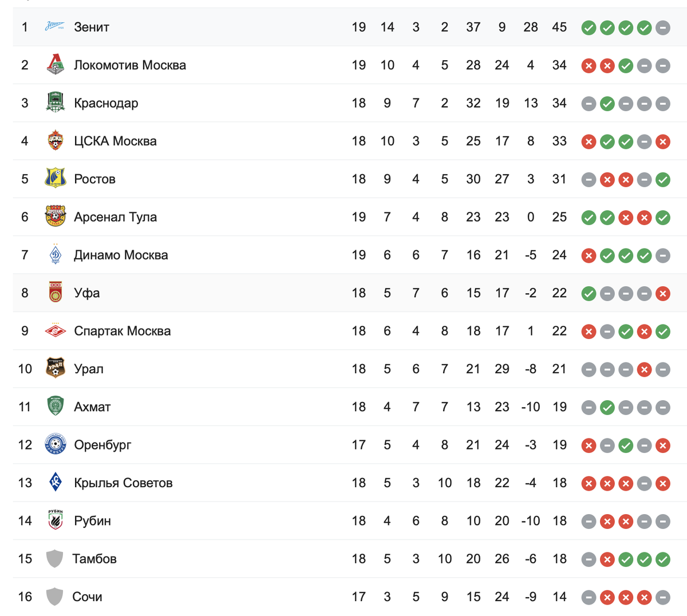Screen dimensions: 687x616
Task: Open the Сочи team row
Action: [350, 597]
